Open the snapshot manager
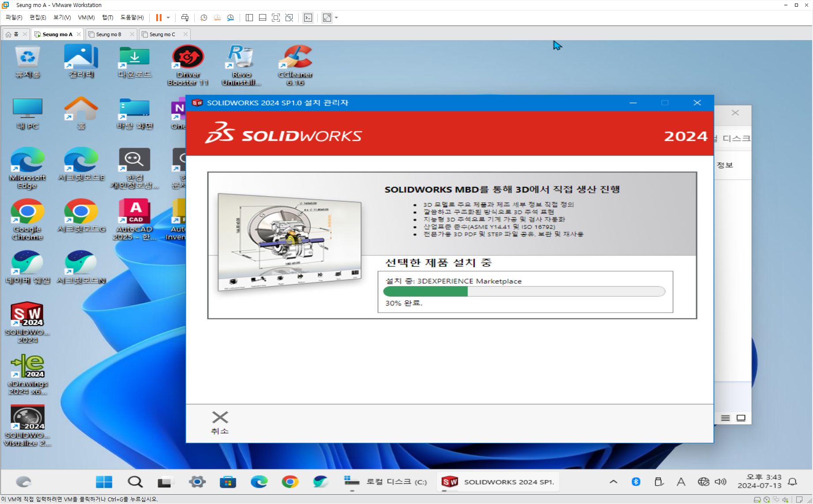 230,18
